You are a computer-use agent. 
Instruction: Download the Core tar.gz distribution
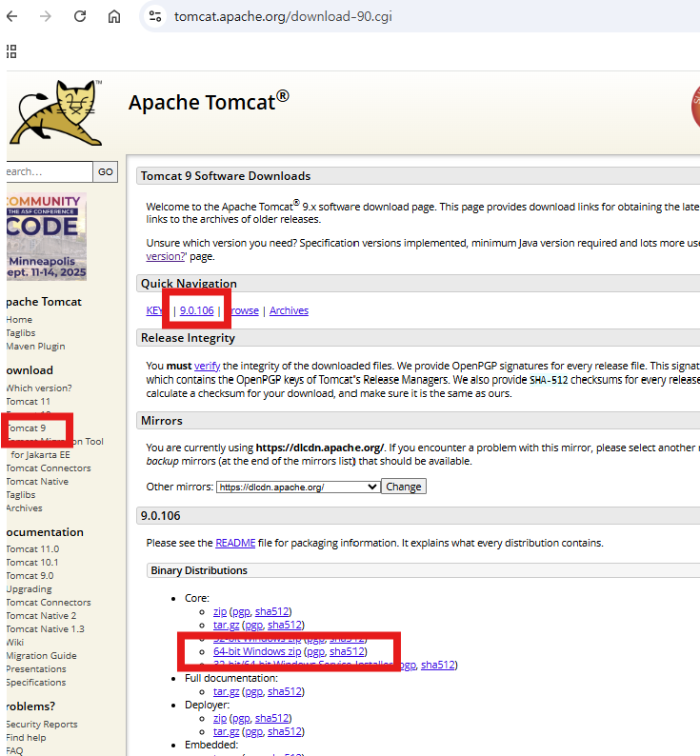pos(226,625)
